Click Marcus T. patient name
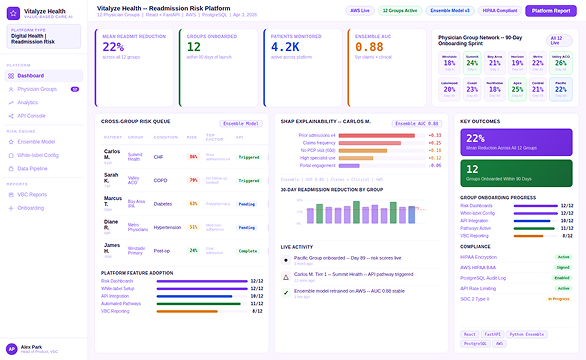586x360 pixels. [x=112, y=201]
